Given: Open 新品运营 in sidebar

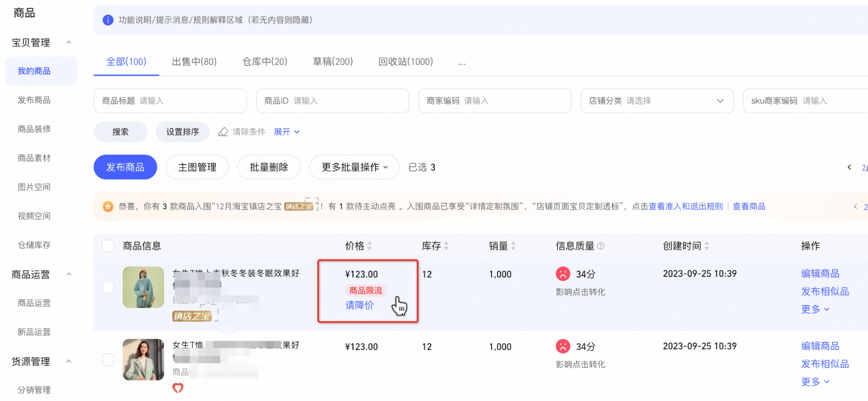Looking at the screenshot, I should pyautogui.click(x=34, y=332).
